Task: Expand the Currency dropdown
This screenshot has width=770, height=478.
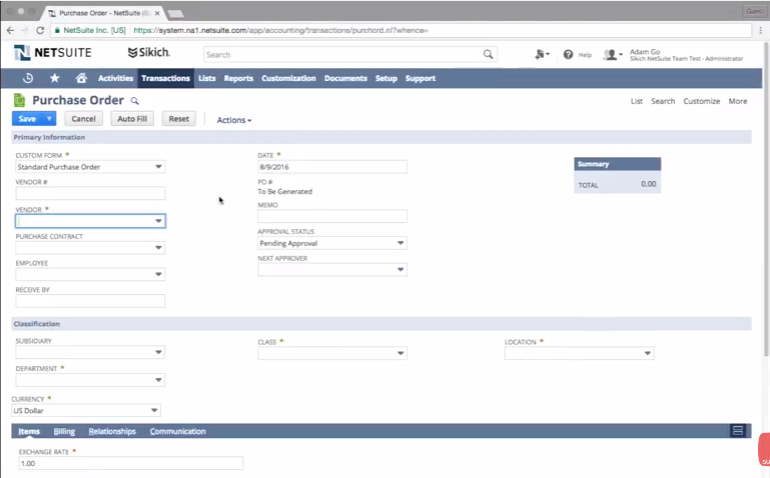Action: 154,410
